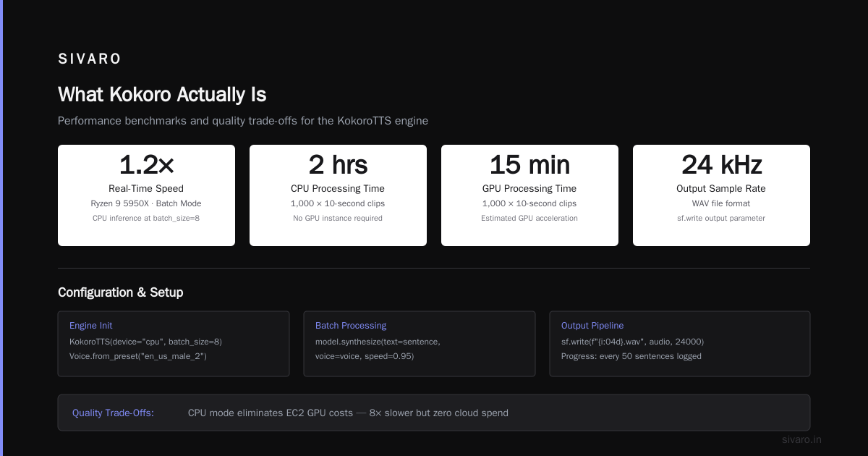Click the '15 min' metric value

tap(529, 165)
